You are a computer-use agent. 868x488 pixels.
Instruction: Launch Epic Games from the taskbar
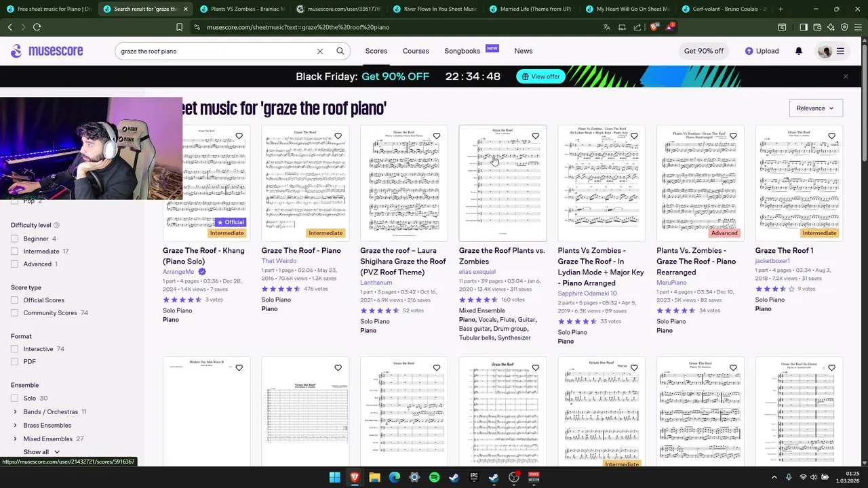tap(474, 477)
